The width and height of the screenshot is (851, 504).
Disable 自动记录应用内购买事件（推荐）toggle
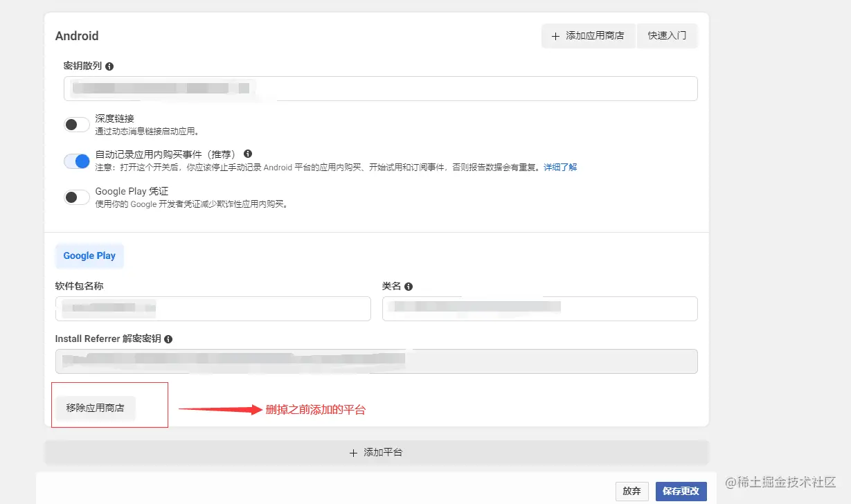[76, 161]
